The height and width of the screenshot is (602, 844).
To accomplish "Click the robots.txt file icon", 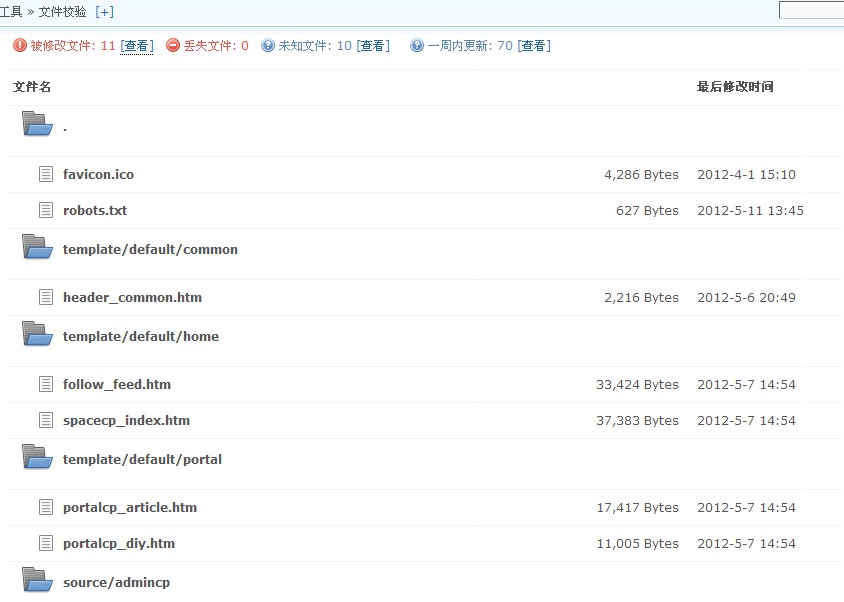I will (45, 210).
